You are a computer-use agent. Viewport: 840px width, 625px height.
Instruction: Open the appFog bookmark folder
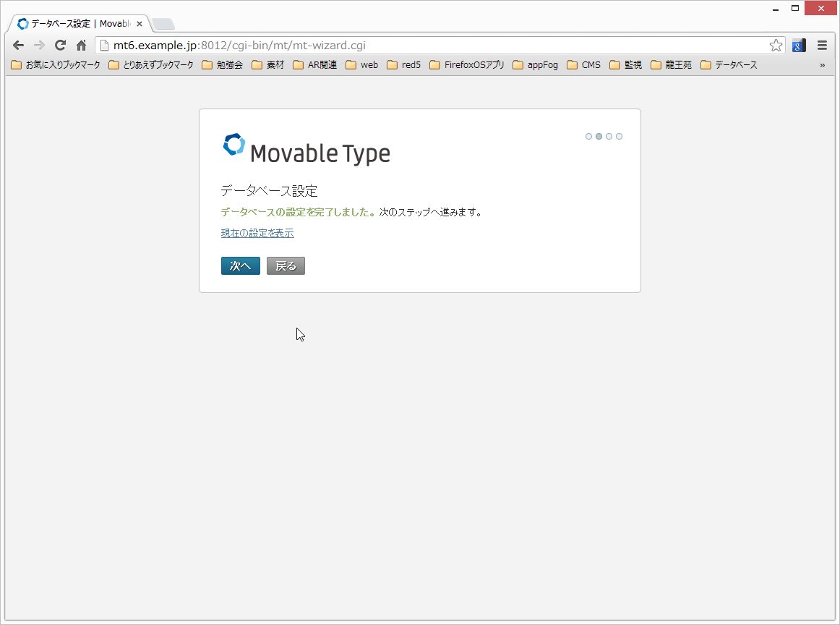pos(535,65)
